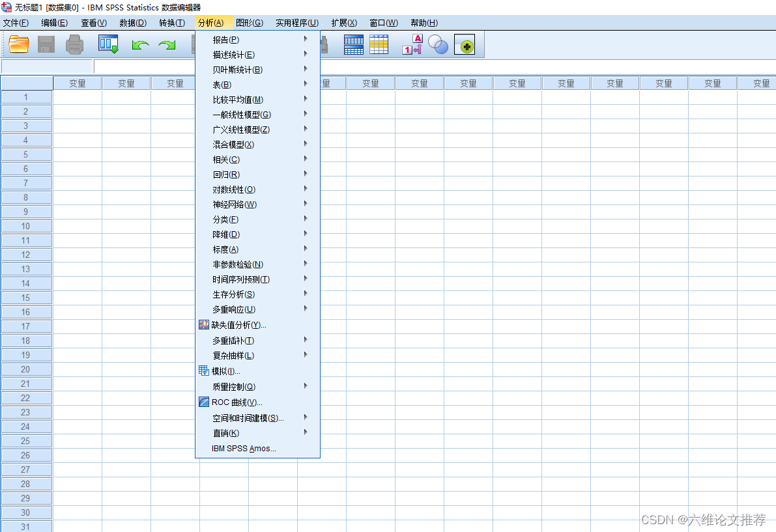
Task: Expand the 神经网络(W) submenu
Action: 258,204
